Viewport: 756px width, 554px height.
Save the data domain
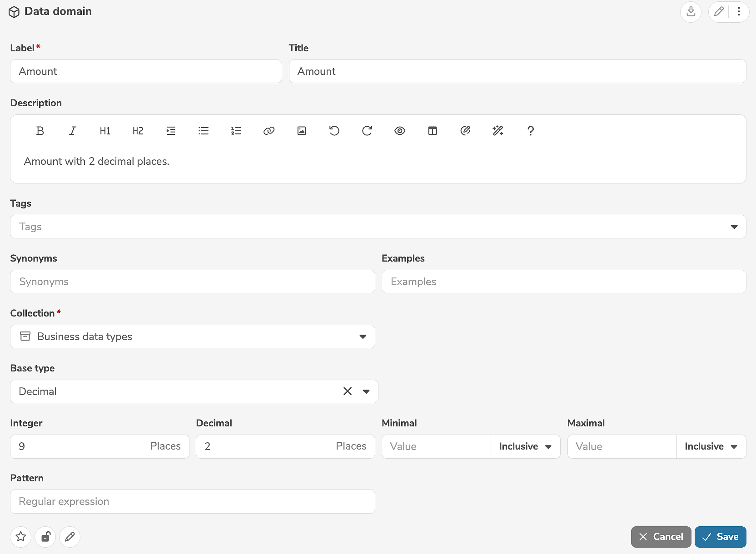click(x=720, y=537)
